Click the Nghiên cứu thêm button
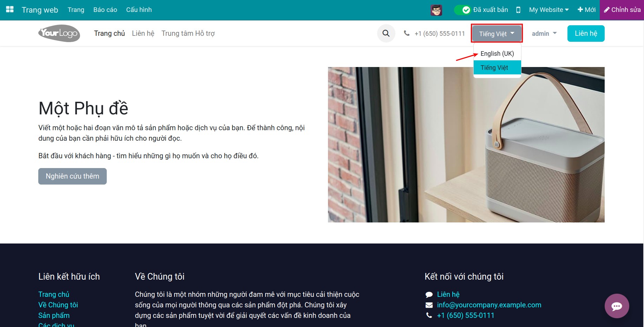Image resolution: width=644 pixels, height=327 pixels. (x=72, y=176)
